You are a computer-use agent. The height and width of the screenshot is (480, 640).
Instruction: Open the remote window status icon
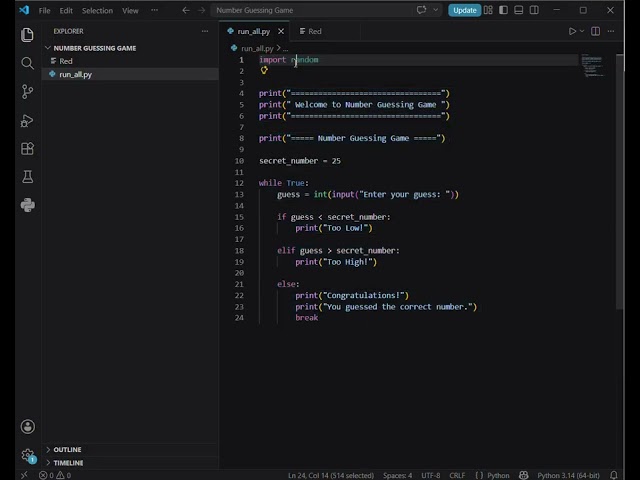[x=24, y=475]
